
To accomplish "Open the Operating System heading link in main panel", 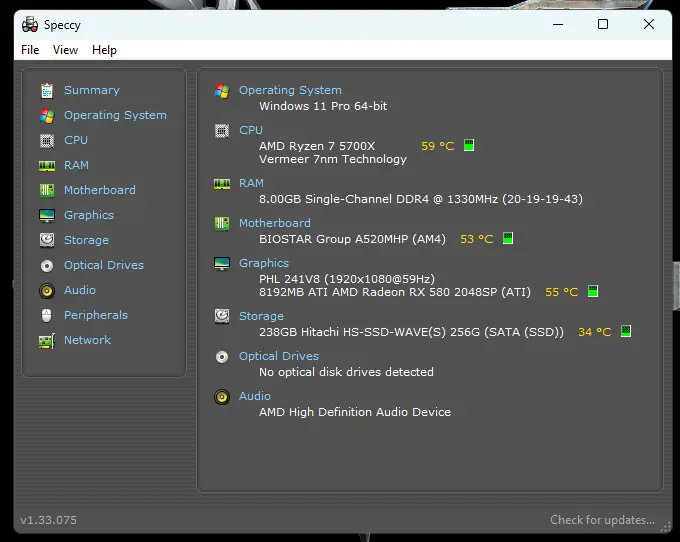I will tap(290, 90).
